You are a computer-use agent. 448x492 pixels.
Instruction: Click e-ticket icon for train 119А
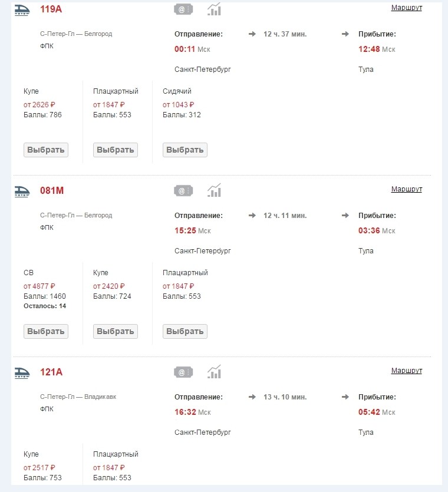(x=183, y=9)
